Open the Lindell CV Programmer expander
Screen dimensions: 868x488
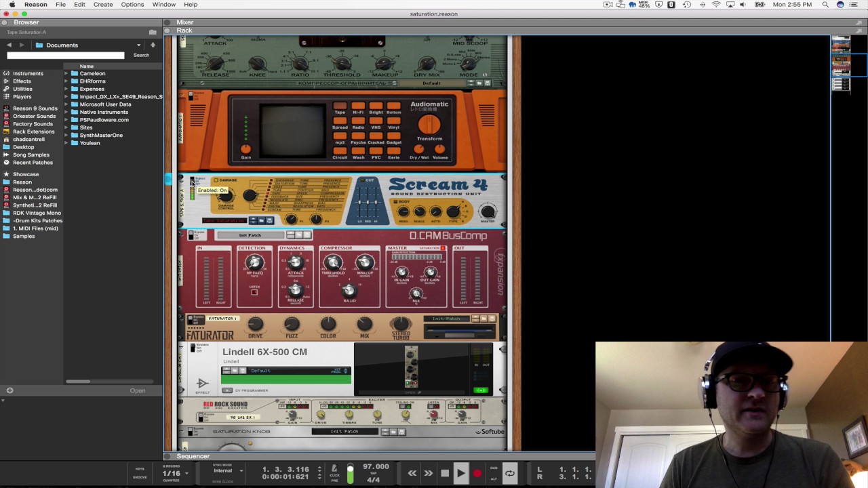point(228,390)
